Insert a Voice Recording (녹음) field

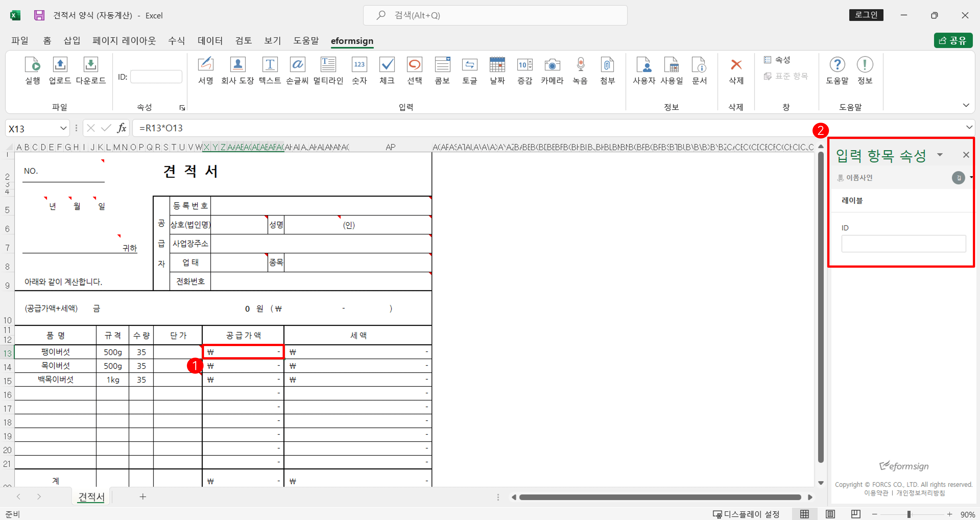[x=580, y=70]
